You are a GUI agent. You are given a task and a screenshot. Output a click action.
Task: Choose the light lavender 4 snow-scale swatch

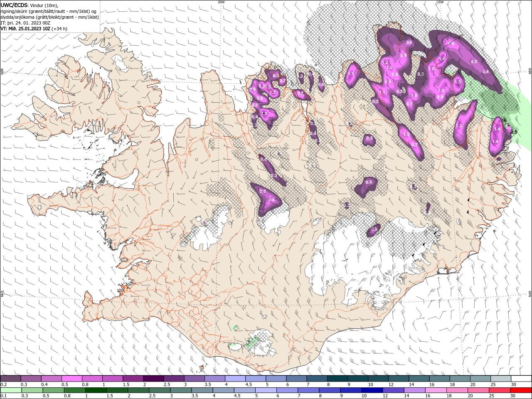point(235,379)
